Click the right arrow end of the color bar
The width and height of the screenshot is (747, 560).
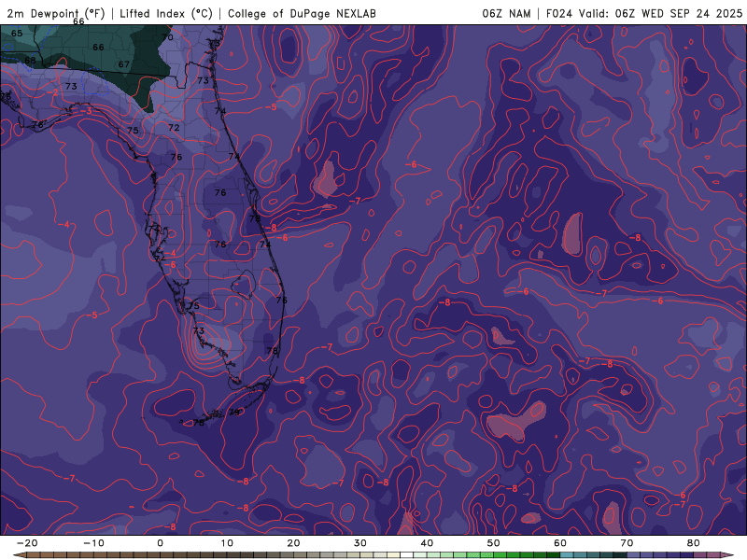click(728, 555)
